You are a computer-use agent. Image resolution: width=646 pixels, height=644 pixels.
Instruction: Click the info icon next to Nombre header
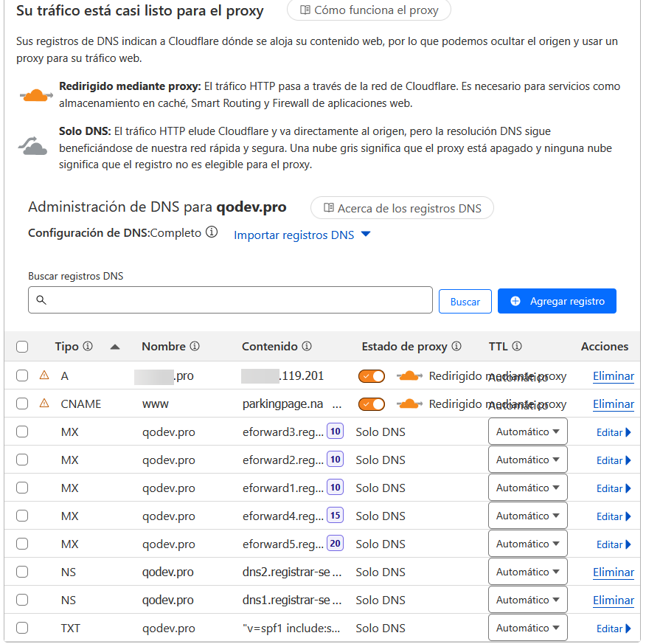[195, 346]
